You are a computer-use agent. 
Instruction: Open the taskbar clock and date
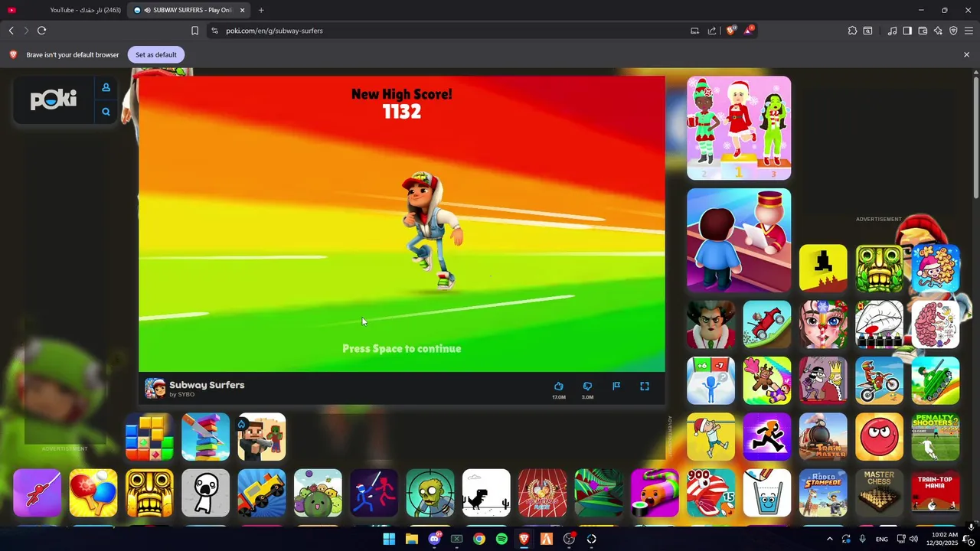pos(945,539)
